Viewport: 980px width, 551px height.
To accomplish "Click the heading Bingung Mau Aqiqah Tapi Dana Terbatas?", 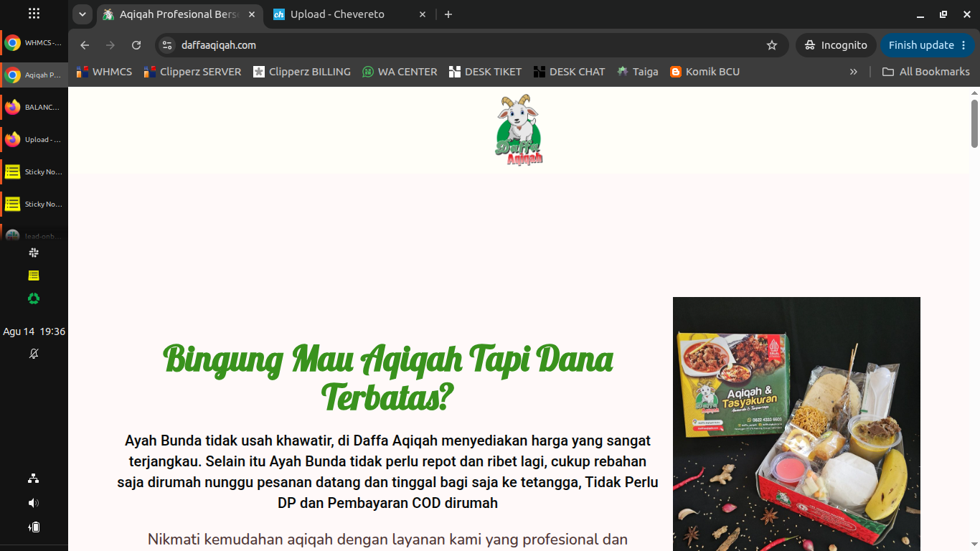I will coord(388,377).
